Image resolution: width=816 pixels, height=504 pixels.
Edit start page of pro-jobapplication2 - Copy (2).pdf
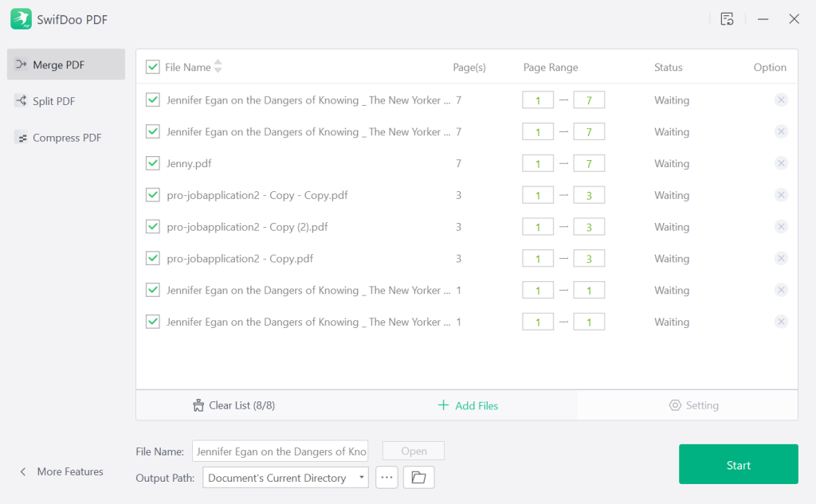538,227
